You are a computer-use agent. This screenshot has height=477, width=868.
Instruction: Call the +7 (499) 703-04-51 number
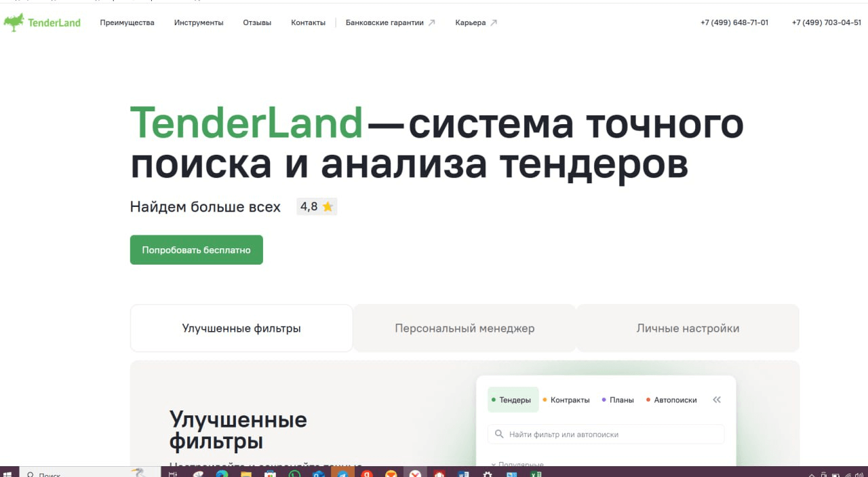coord(827,22)
